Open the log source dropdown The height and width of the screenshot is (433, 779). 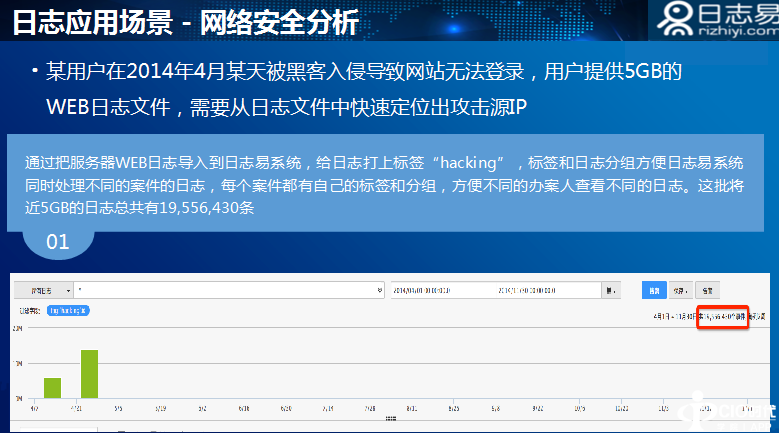(43, 290)
